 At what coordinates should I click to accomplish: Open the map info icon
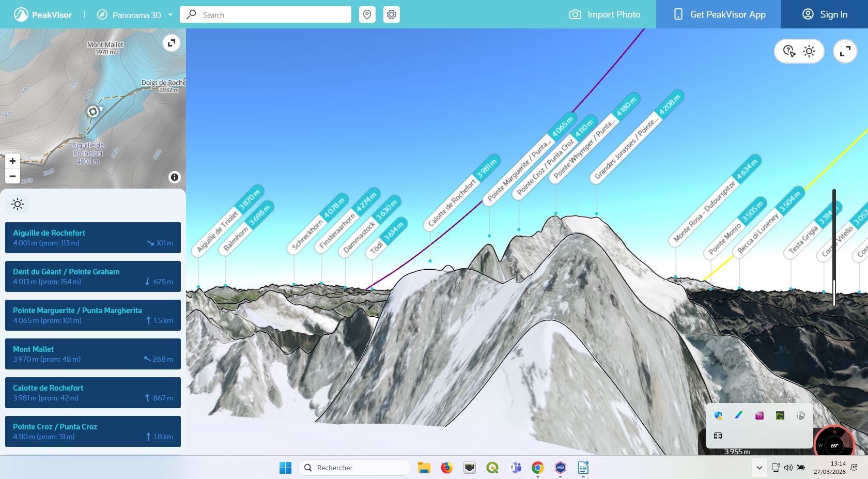[175, 177]
